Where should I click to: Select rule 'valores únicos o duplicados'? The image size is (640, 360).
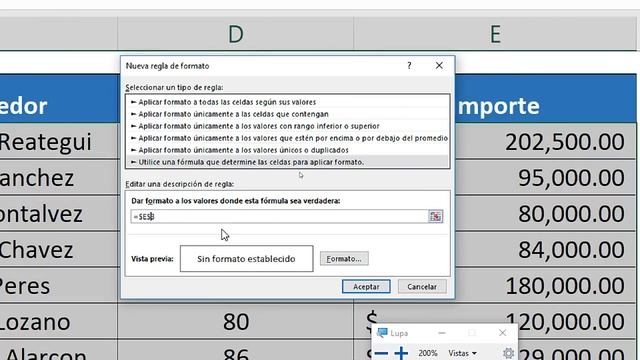pos(287,150)
